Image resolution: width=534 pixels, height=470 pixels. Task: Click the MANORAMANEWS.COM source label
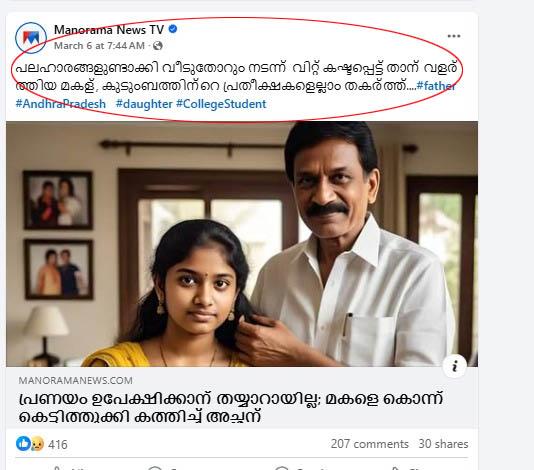pyautogui.click(x=76, y=380)
